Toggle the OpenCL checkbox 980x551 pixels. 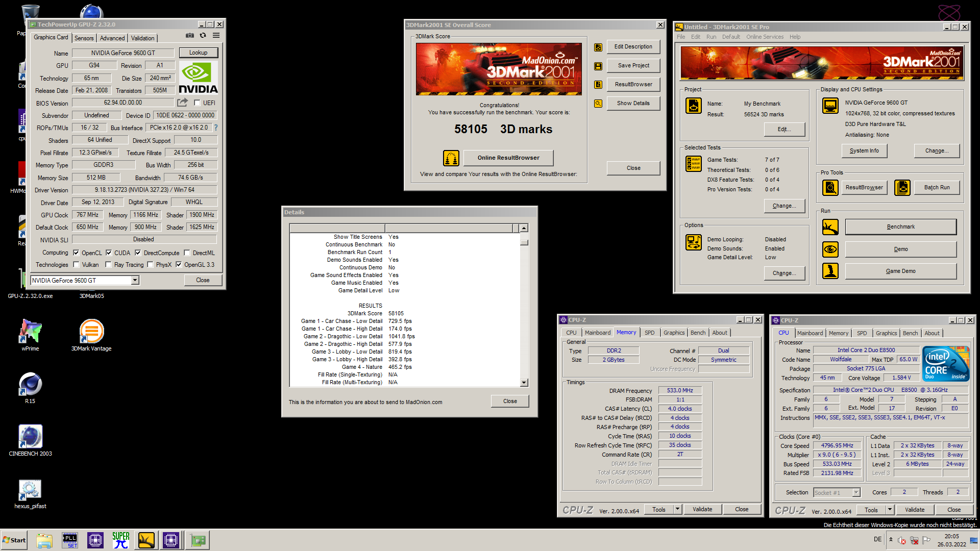click(x=76, y=253)
